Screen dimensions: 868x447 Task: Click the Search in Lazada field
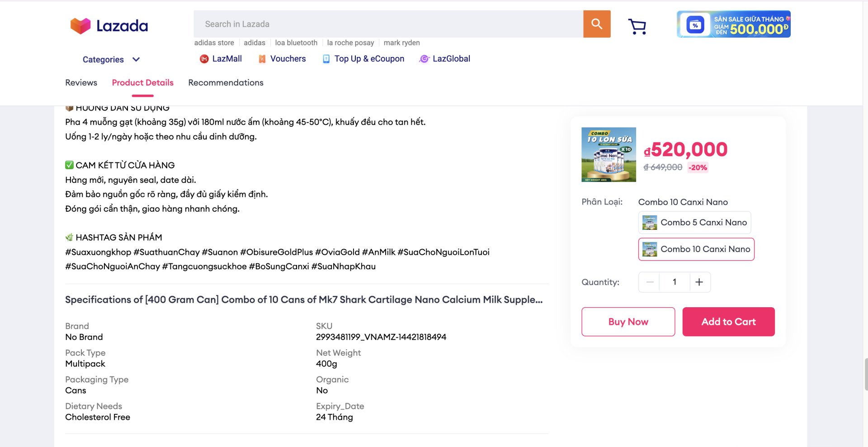(388, 24)
